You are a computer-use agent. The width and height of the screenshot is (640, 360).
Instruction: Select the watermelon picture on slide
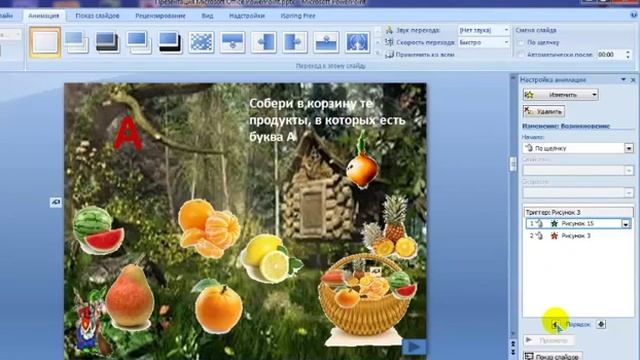pos(98,231)
